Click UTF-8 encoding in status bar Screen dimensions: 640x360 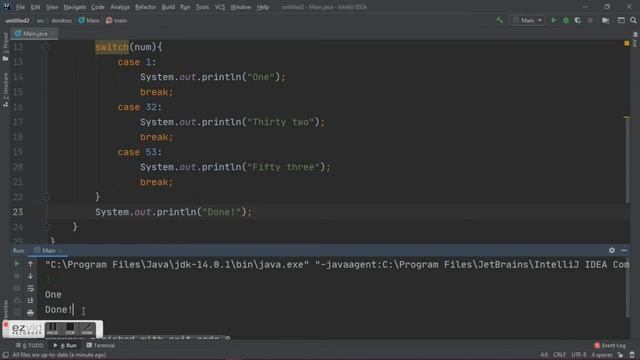[x=579, y=355]
